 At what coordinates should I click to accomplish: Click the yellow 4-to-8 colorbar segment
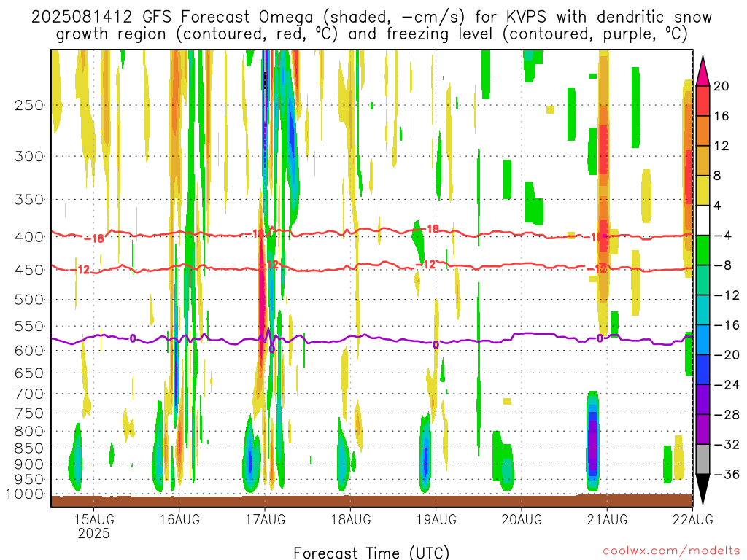[x=703, y=190]
